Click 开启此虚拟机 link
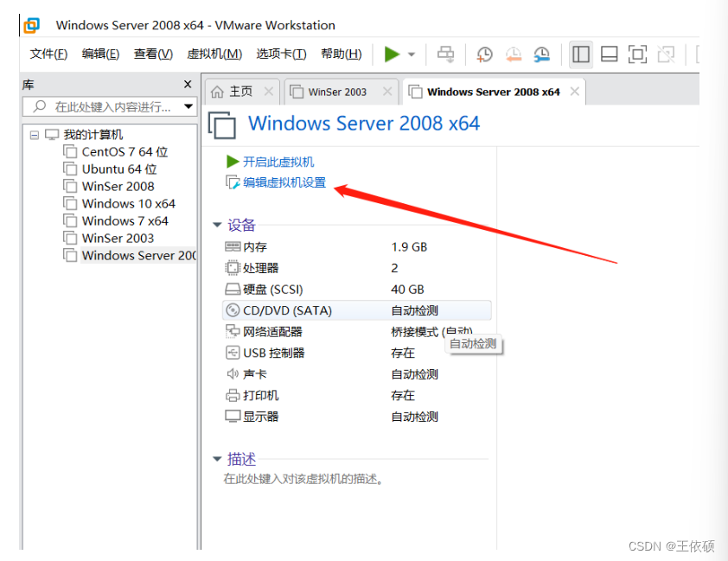 [278, 162]
